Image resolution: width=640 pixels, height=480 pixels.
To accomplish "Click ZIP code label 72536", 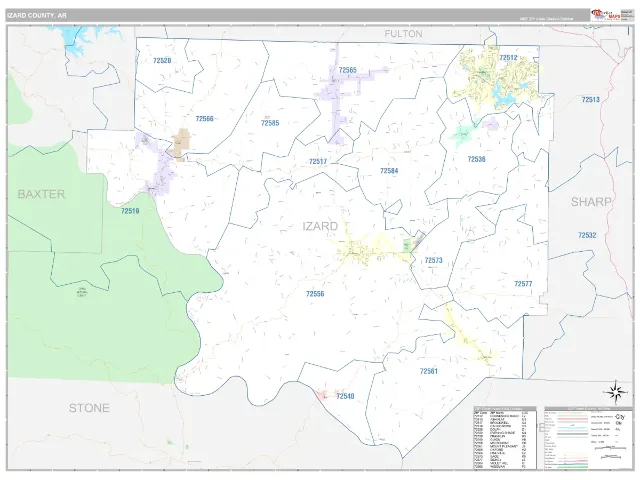I will (476, 159).
